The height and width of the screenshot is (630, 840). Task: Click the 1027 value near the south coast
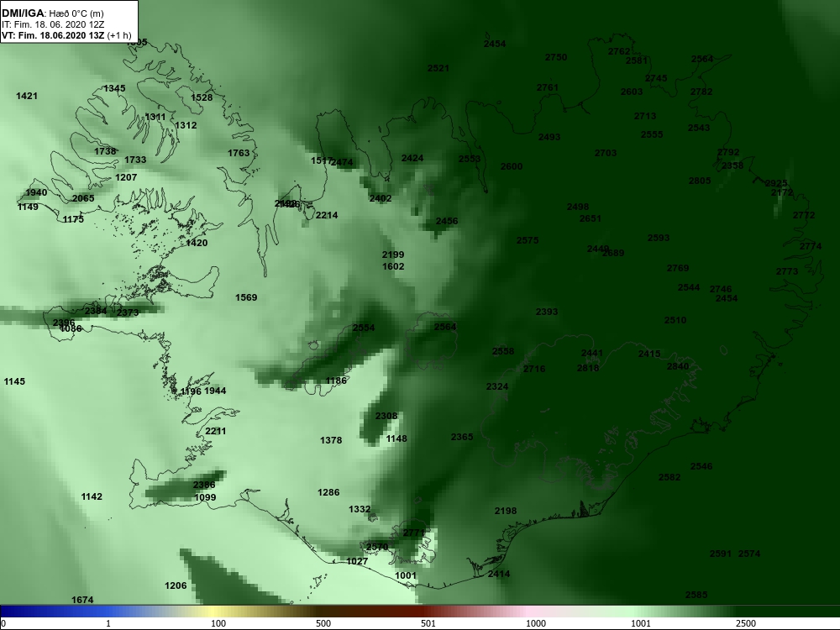coord(357,561)
